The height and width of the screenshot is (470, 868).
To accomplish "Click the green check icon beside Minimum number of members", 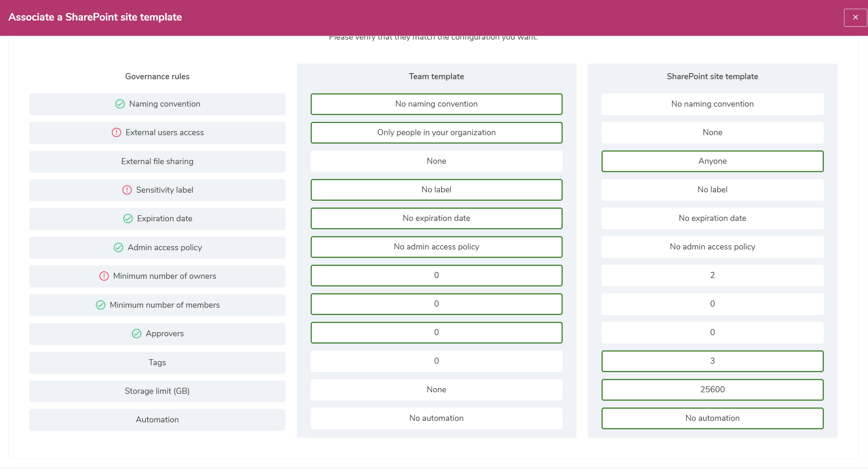I will (x=101, y=305).
